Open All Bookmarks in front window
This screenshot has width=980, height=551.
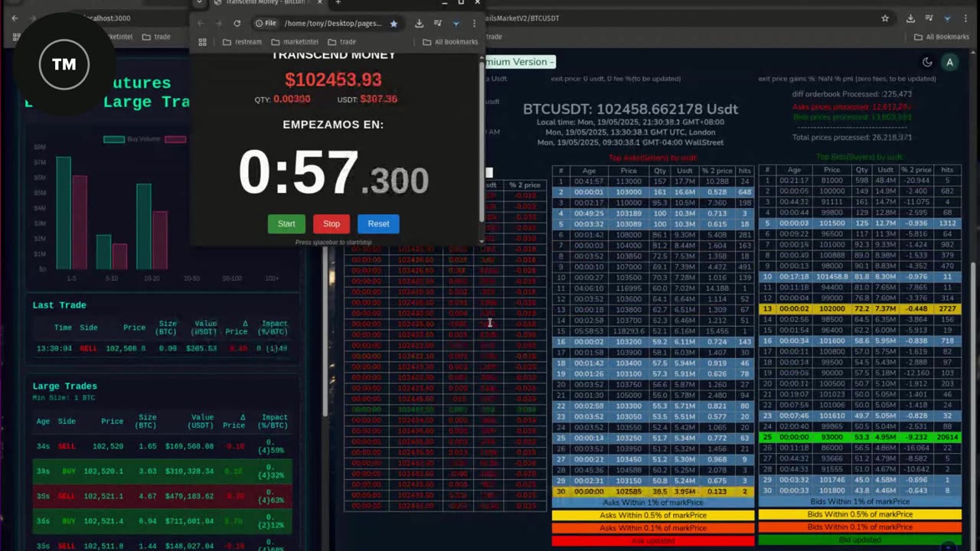[451, 42]
